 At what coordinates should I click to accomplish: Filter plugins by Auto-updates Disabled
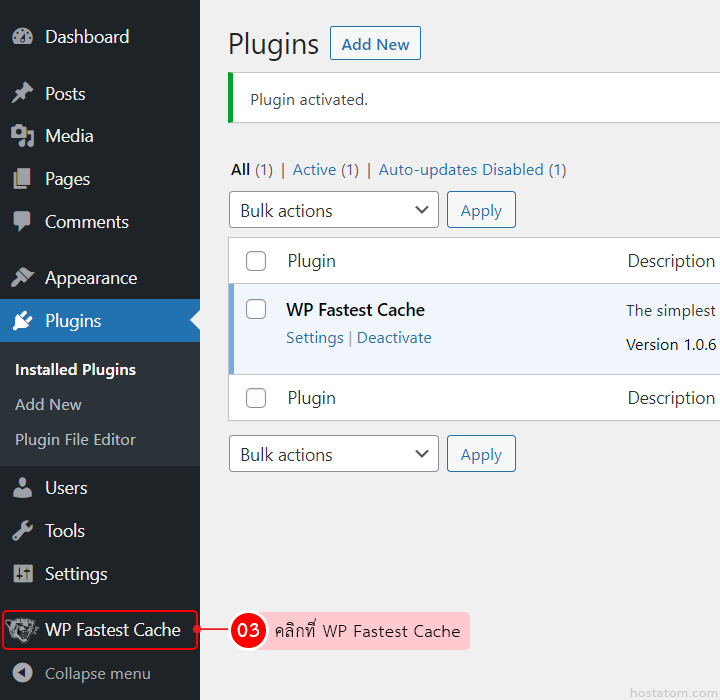pyautogui.click(x=461, y=170)
